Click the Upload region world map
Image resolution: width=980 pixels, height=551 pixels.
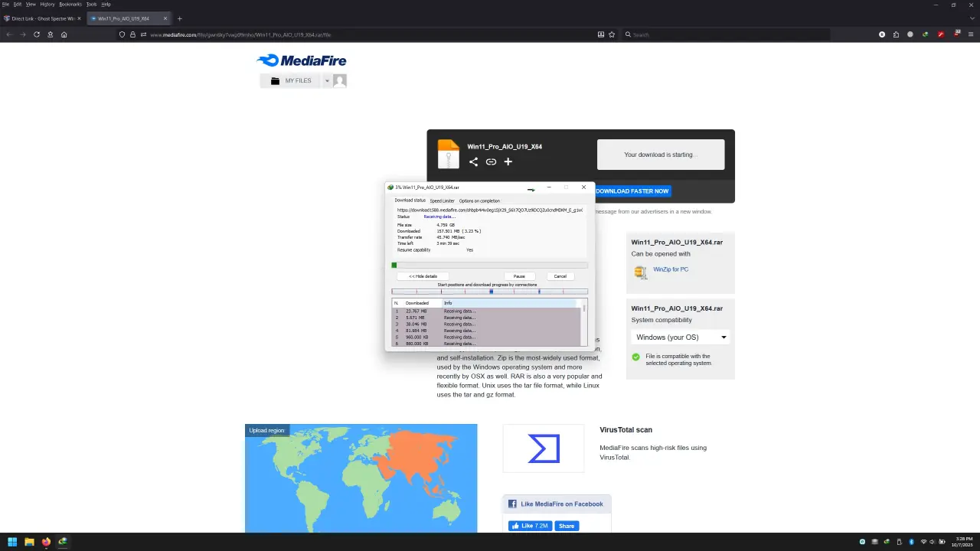coord(361,478)
